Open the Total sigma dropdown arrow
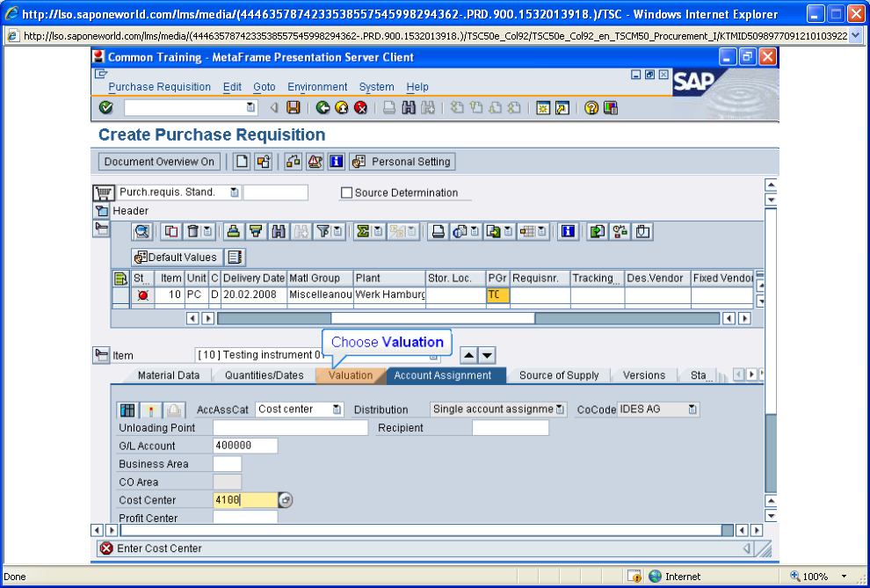 pyautogui.click(x=378, y=231)
